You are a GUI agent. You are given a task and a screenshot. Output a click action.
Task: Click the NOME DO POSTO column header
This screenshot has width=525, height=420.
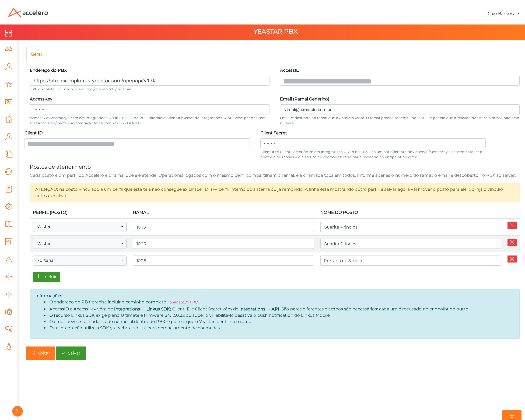click(339, 212)
